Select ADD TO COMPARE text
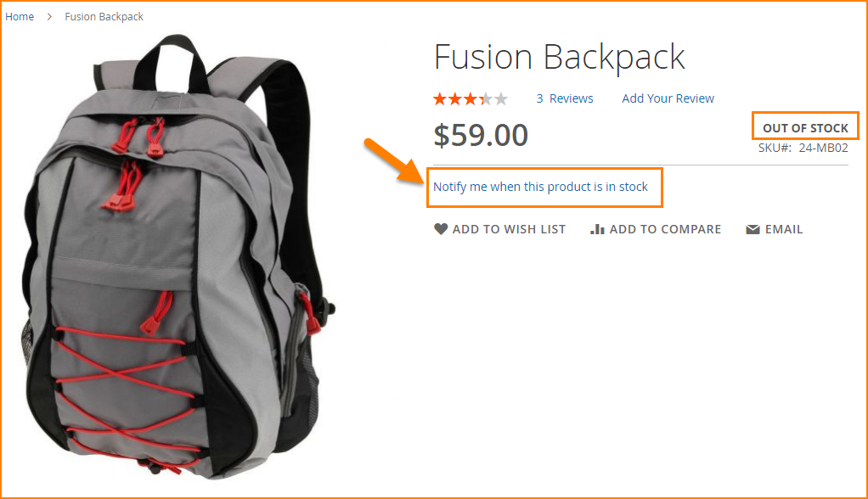This screenshot has width=868, height=499. (665, 229)
